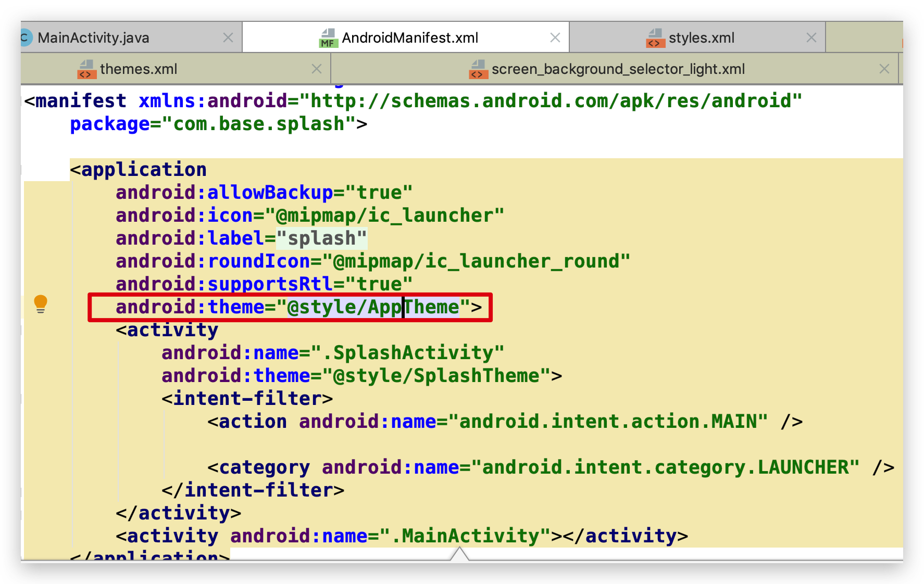Click the "com.base.splash" package value

pos(259,124)
